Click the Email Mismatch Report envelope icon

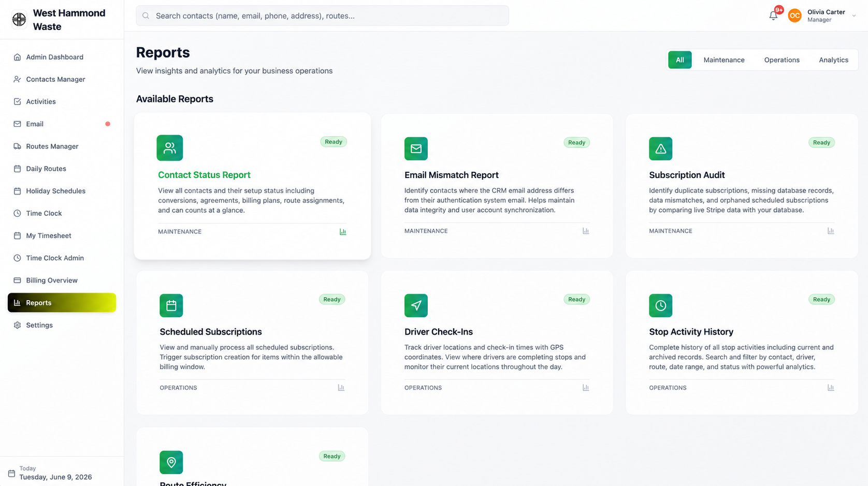416,149
